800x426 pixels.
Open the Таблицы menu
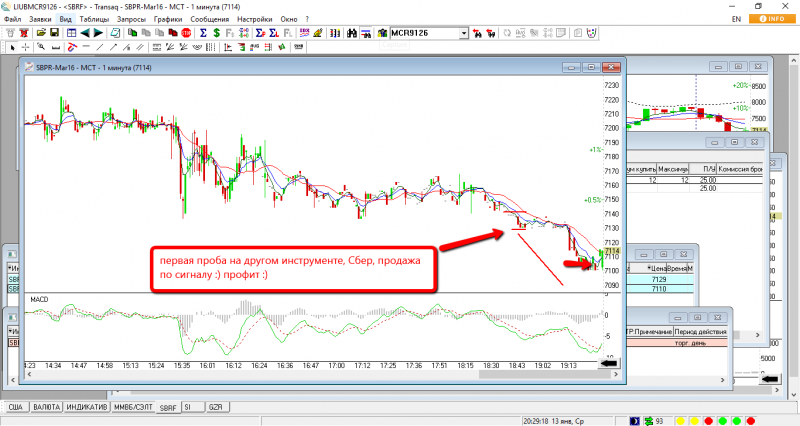click(x=94, y=19)
